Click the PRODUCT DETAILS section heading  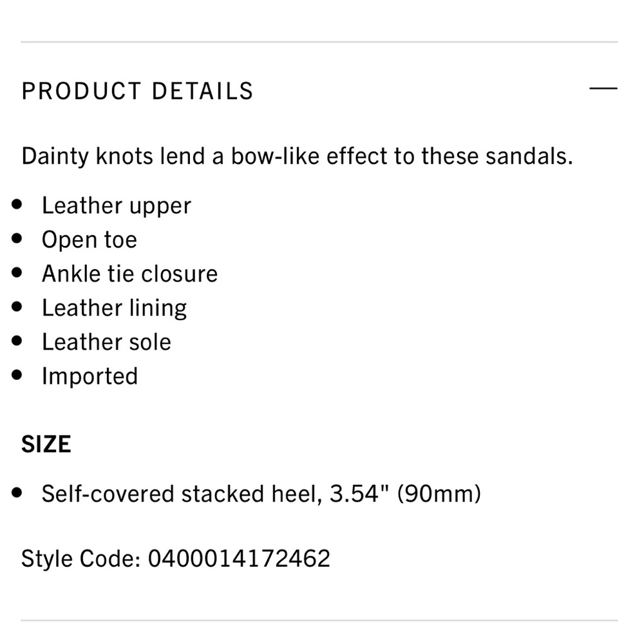point(138,91)
